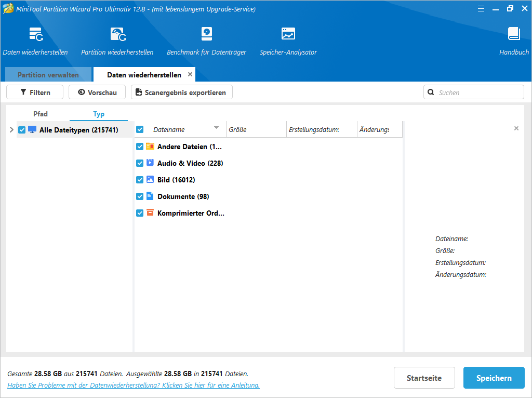Uncheck Alle Dateitypen checkbox
The height and width of the screenshot is (398, 532).
21,130
